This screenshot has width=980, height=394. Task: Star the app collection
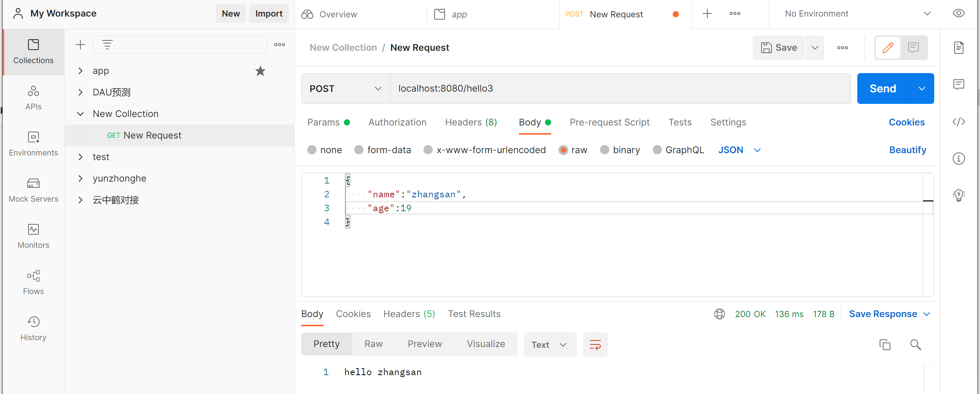click(x=260, y=71)
